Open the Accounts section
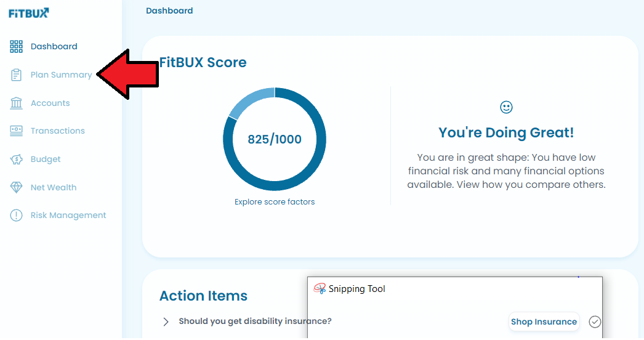644x340 pixels. (50, 103)
